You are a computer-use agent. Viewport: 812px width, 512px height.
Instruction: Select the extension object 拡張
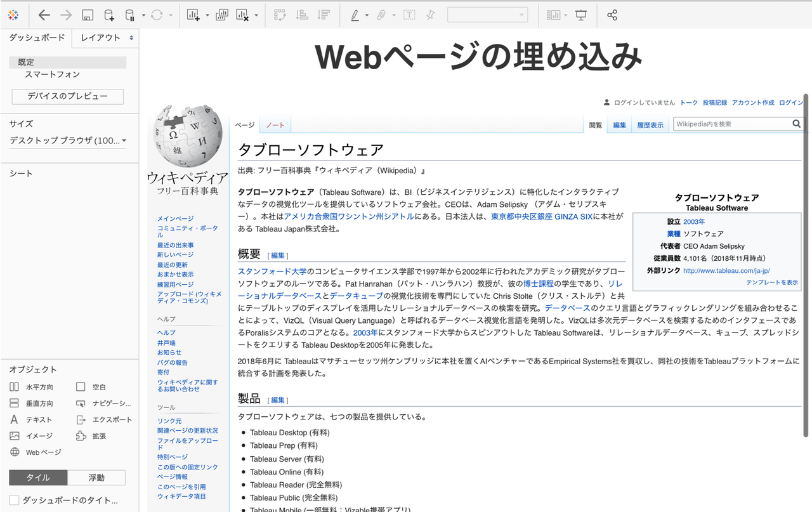pyautogui.click(x=91, y=436)
